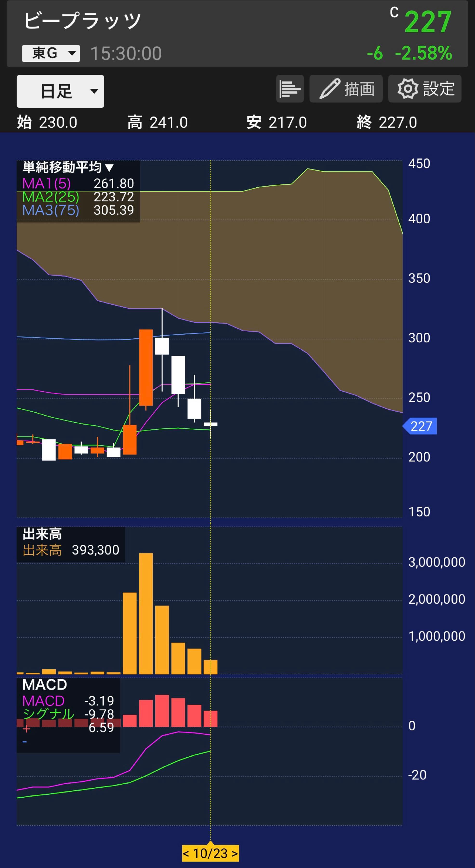475x868 pixels.
Task: Open 設定 settings with gear icon
Action: [x=424, y=89]
